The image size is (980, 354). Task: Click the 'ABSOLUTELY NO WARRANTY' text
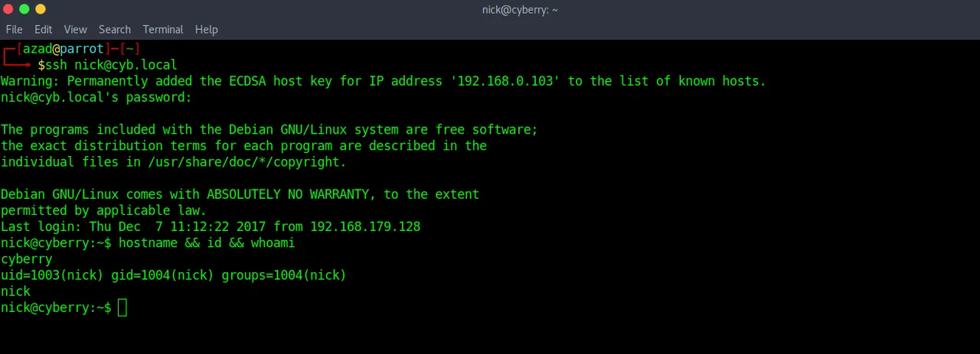pos(288,194)
